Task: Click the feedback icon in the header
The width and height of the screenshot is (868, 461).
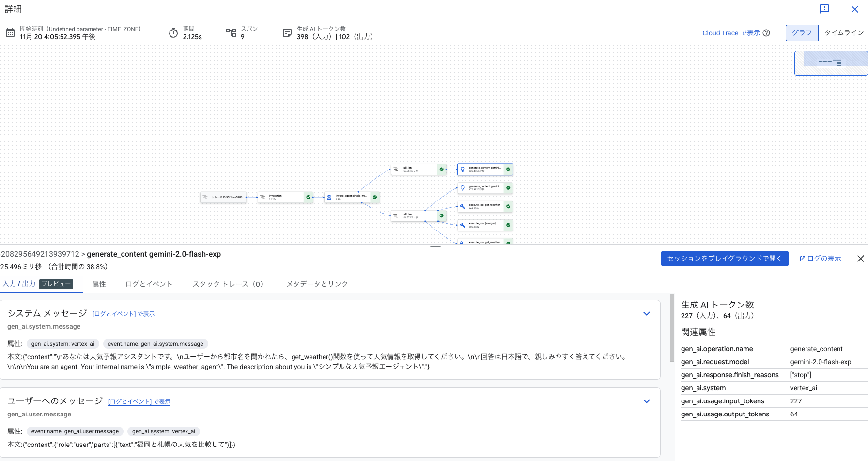Action: pos(824,9)
